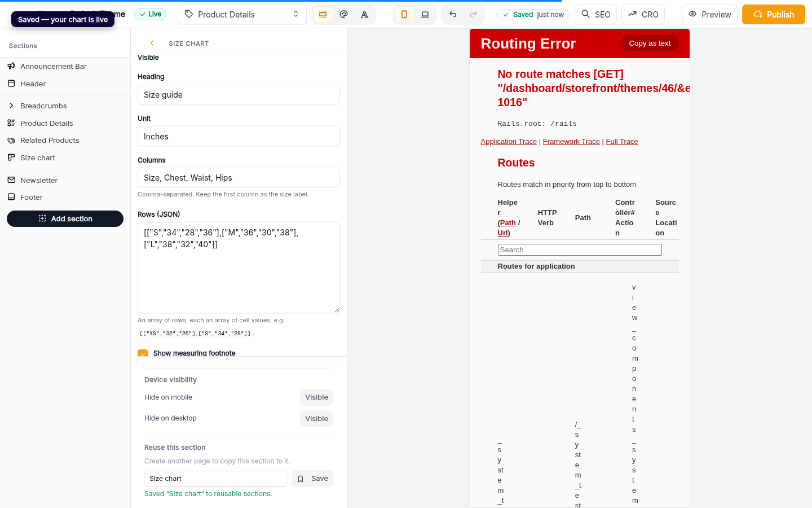812x508 pixels.
Task: Click the Announcement Bar megaphone icon
Action: [x=11, y=66]
